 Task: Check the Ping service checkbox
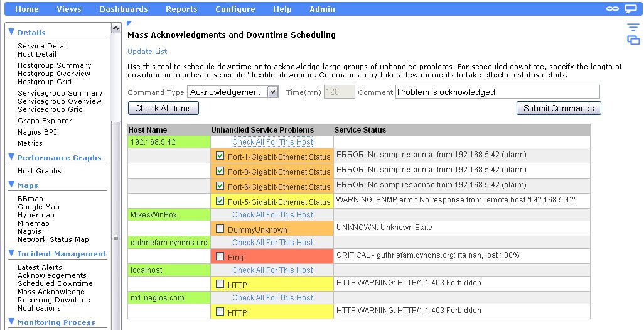coord(220,256)
